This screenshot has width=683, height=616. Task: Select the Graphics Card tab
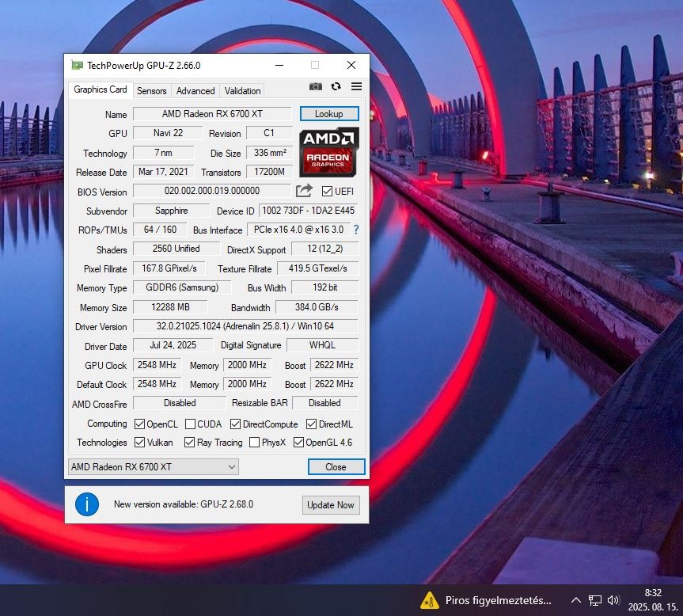coord(101,89)
